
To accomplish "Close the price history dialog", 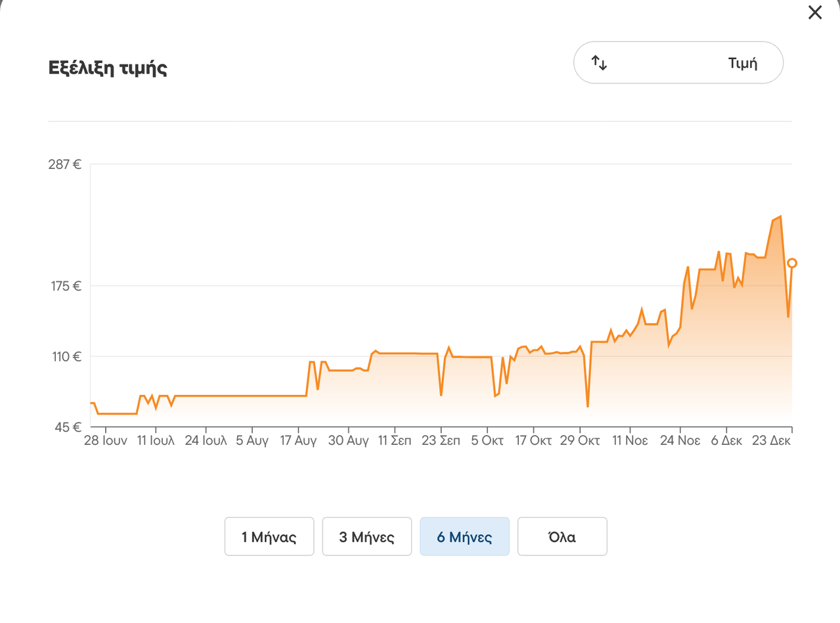I will click(814, 12).
